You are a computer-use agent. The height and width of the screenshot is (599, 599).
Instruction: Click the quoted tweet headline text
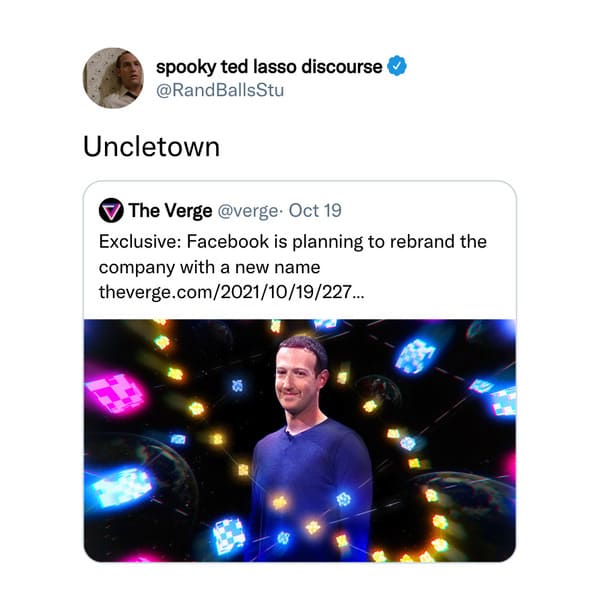pyautogui.click(x=293, y=254)
